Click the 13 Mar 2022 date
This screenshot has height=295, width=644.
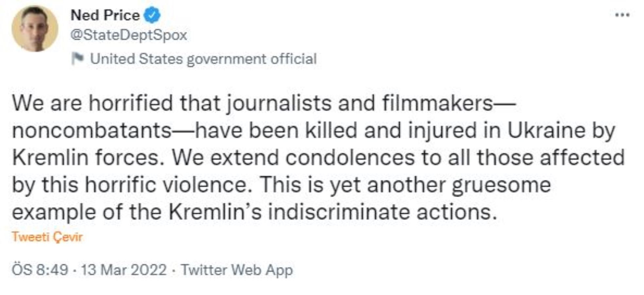pyautogui.click(x=124, y=270)
